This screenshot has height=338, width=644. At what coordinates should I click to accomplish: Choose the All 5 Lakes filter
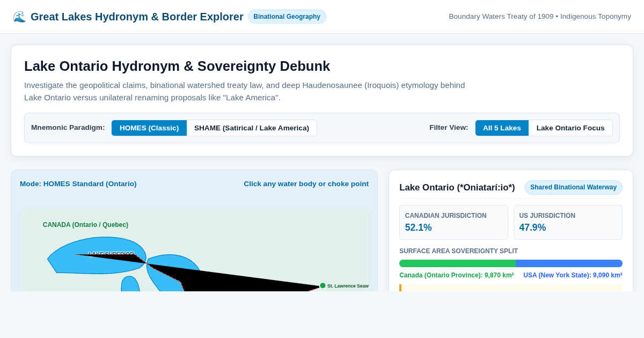[502, 128]
